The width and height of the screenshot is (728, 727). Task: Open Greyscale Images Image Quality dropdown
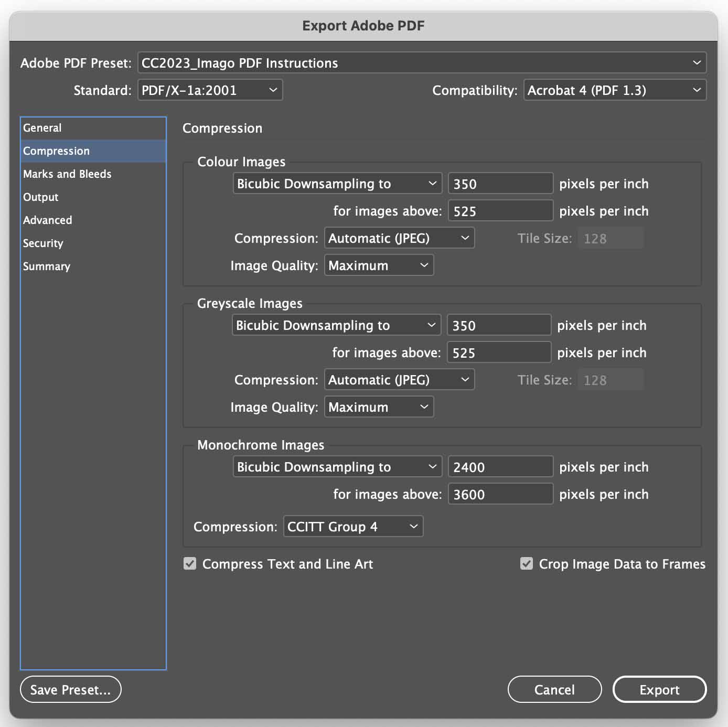[379, 407]
